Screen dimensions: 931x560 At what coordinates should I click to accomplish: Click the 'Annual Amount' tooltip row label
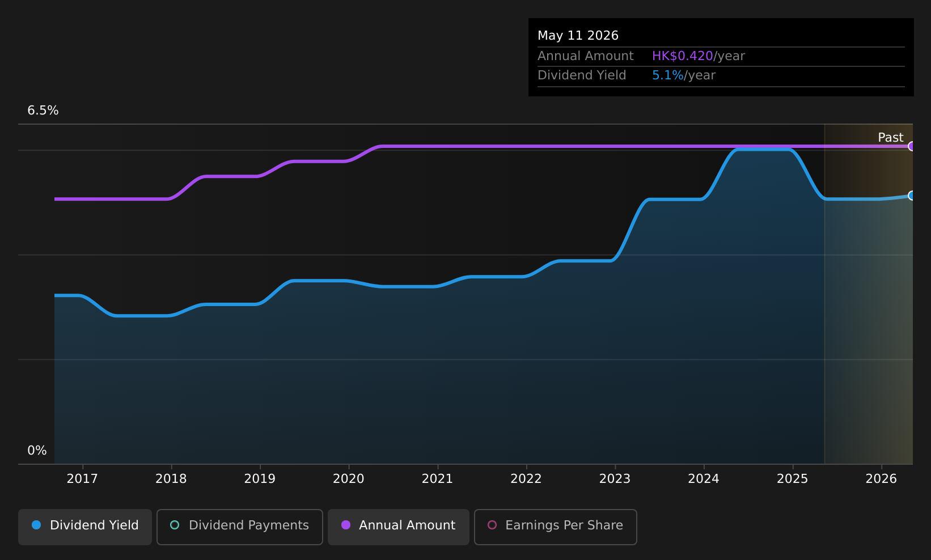click(x=586, y=56)
